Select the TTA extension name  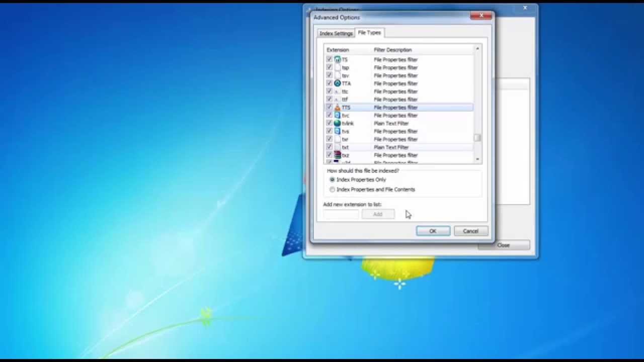click(346, 83)
